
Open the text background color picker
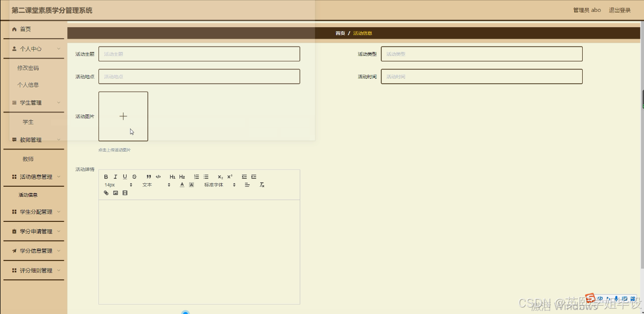(x=191, y=185)
